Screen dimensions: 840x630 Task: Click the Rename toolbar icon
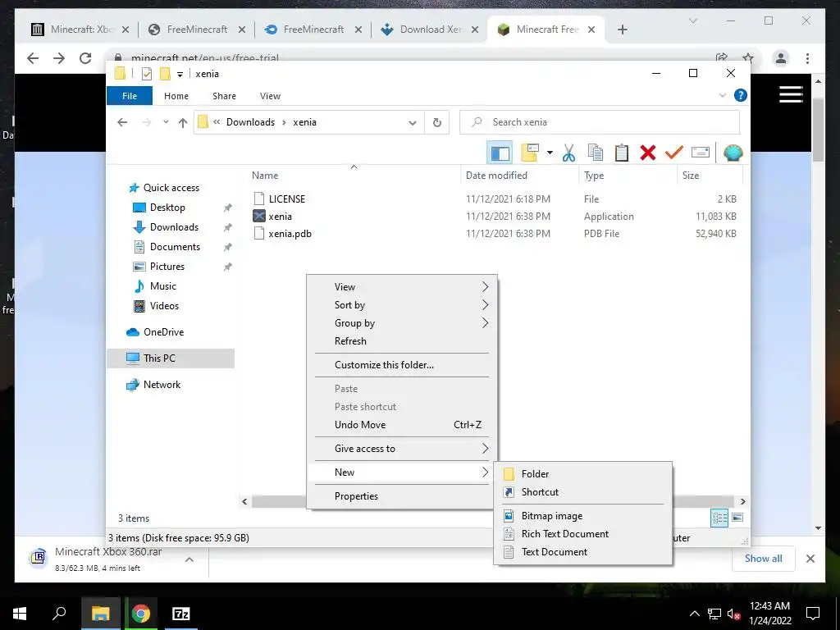pyautogui.click(x=701, y=153)
